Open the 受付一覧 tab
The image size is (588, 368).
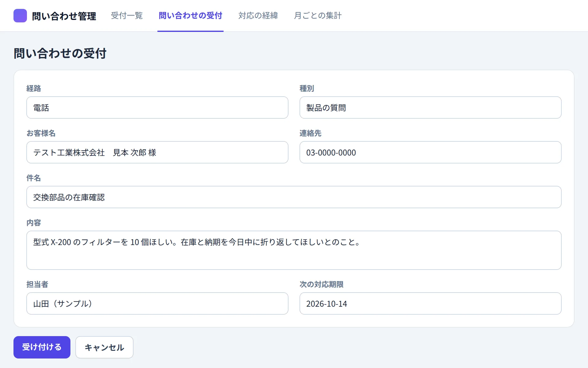click(x=127, y=16)
